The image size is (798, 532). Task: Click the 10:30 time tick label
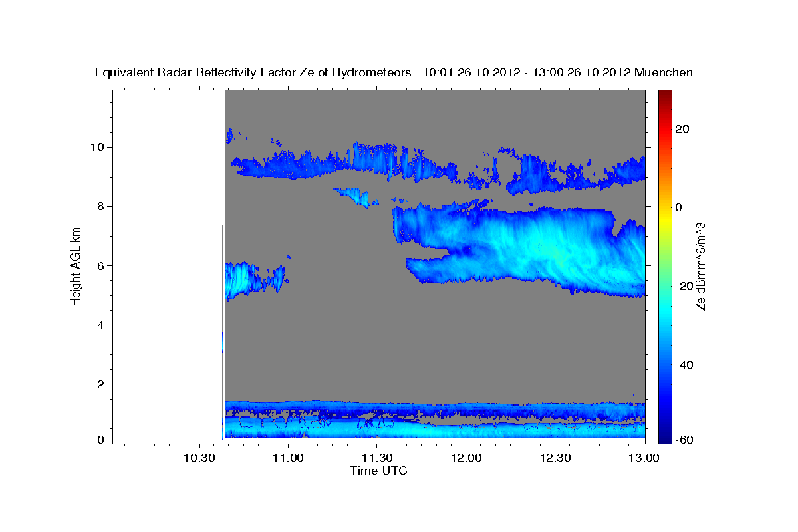pos(199,458)
